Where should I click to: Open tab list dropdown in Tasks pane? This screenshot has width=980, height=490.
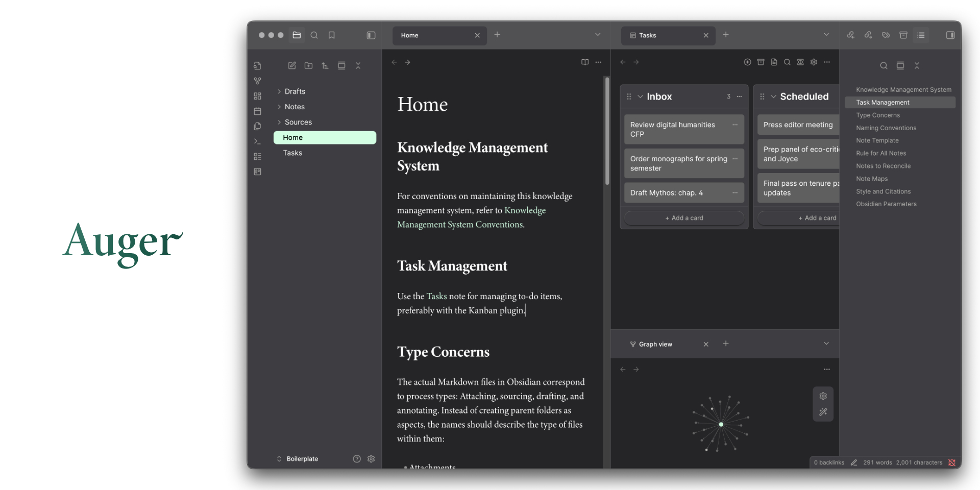[x=826, y=35]
